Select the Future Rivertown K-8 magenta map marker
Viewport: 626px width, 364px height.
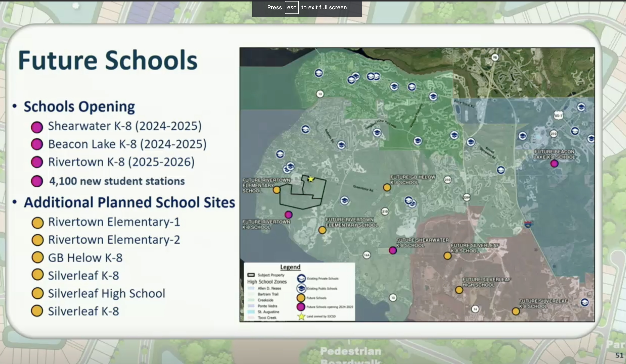pos(288,215)
